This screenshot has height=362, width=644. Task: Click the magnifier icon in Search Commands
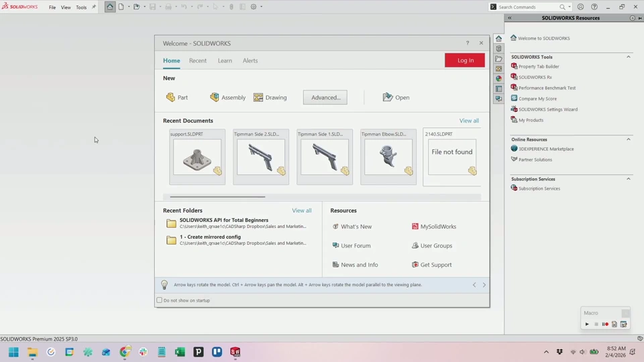pyautogui.click(x=562, y=7)
